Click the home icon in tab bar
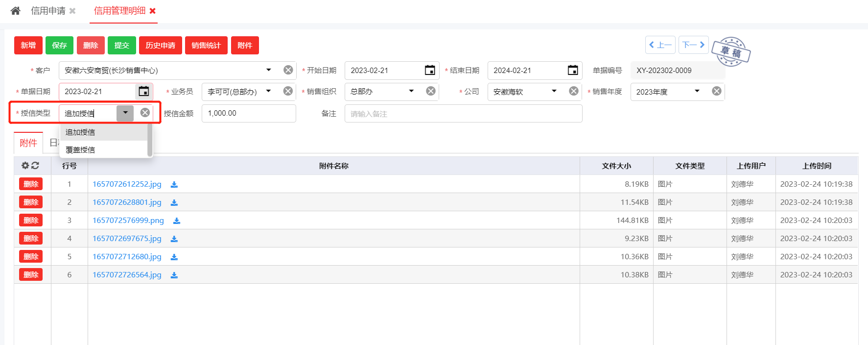The image size is (868, 345). pyautogui.click(x=16, y=11)
